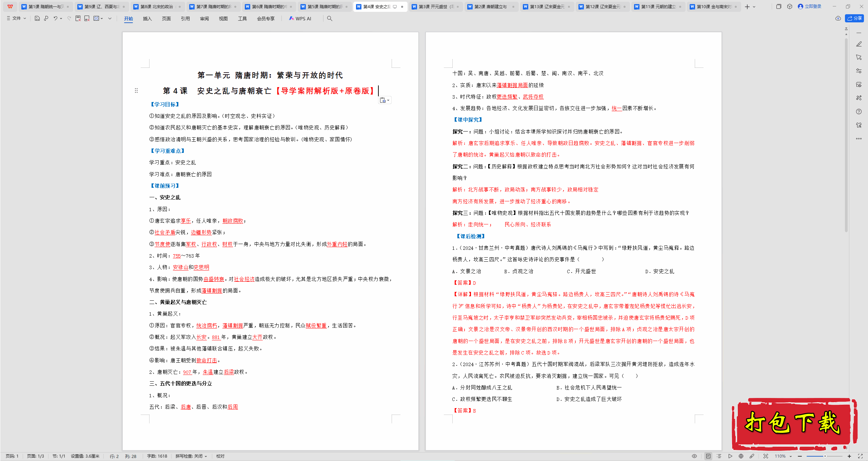Open the 插入 ribbon tab
This screenshot has height=461, width=868.
click(147, 19)
